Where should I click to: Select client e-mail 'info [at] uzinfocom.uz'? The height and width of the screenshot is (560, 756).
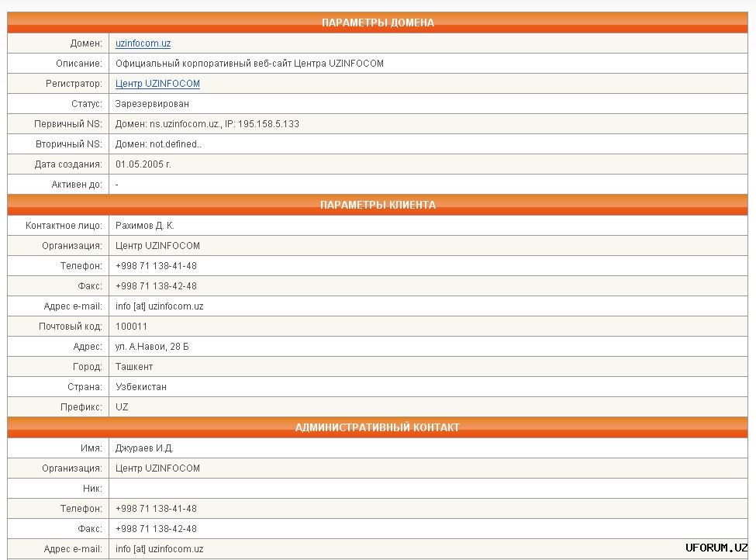point(159,306)
